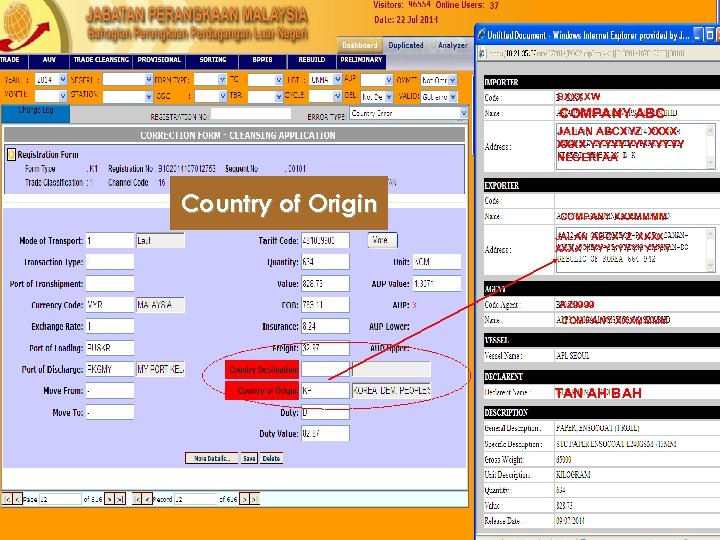Open the ERROR TYPE Country Error dropdown
The image size is (720, 540).
(463, 113)
